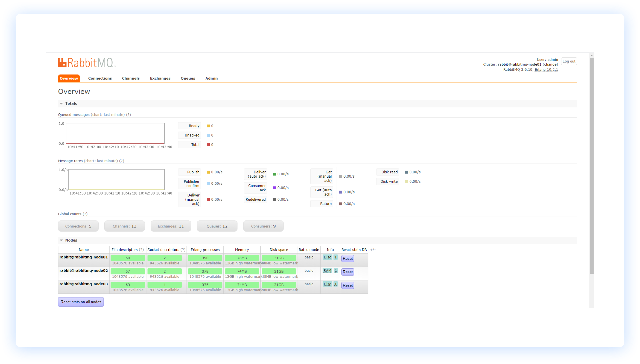Click Reset stats on all nodes

point(81,302)
